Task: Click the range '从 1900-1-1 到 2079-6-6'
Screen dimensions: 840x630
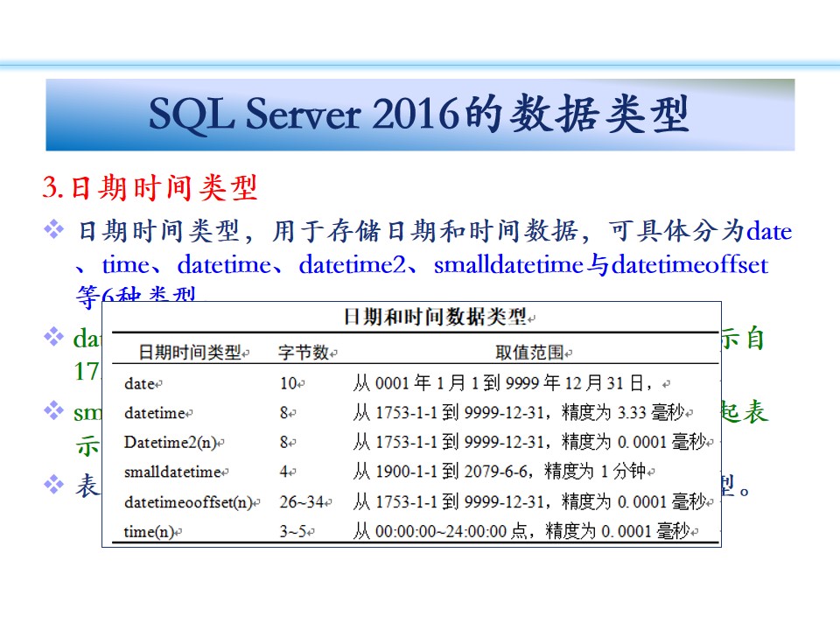Action: click(440, 472)
